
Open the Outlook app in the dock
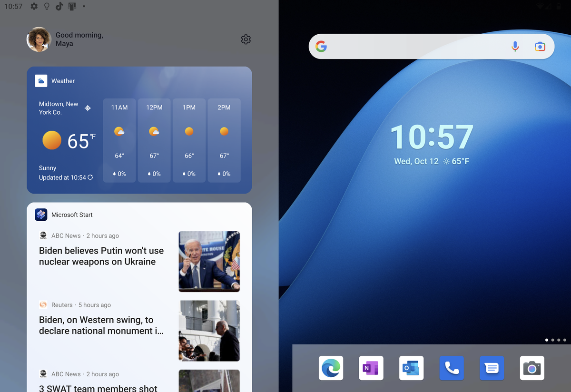coord(411,368)
